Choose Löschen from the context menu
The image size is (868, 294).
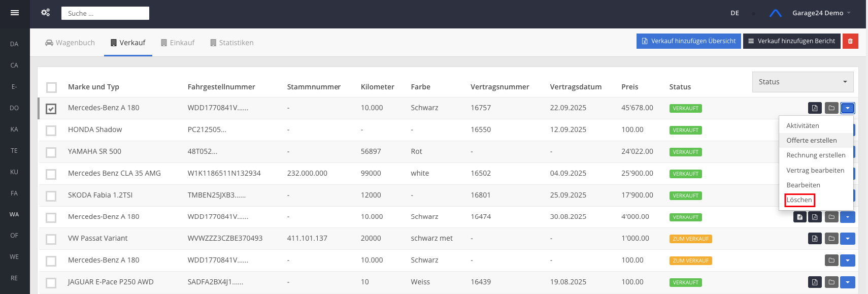point(799,200)
